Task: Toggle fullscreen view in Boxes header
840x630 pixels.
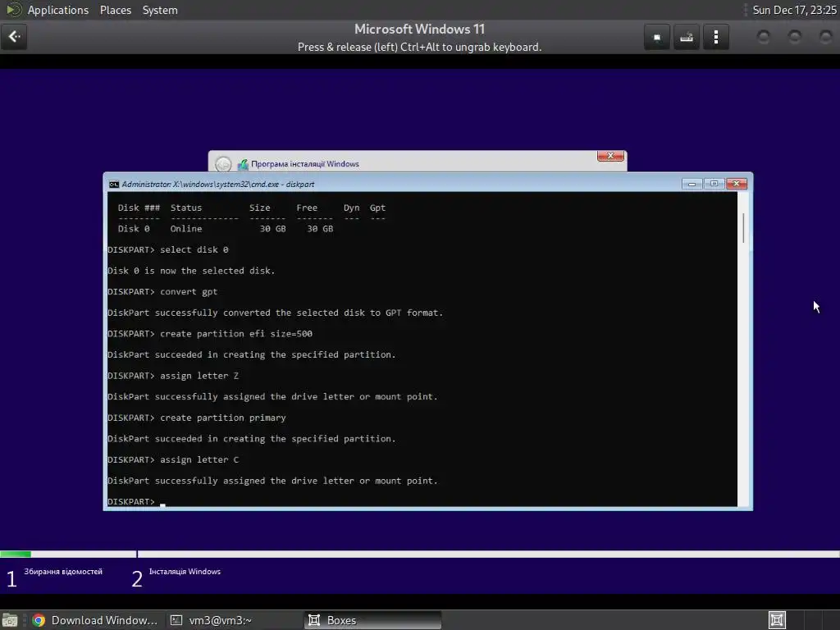Action: point(657,37)
